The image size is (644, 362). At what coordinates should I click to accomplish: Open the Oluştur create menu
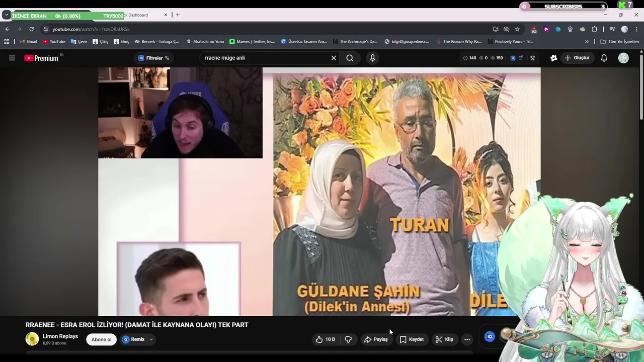coord(577,58)
